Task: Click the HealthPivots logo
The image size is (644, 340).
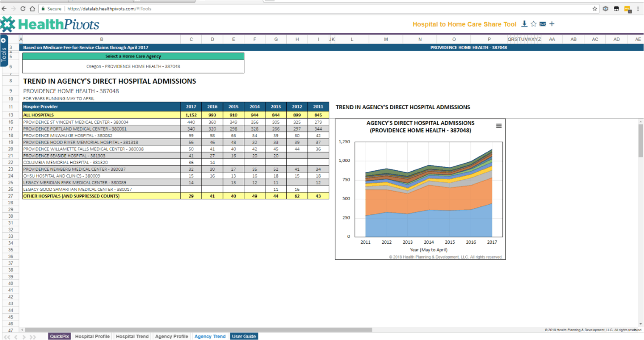Action: click(50, 24)
